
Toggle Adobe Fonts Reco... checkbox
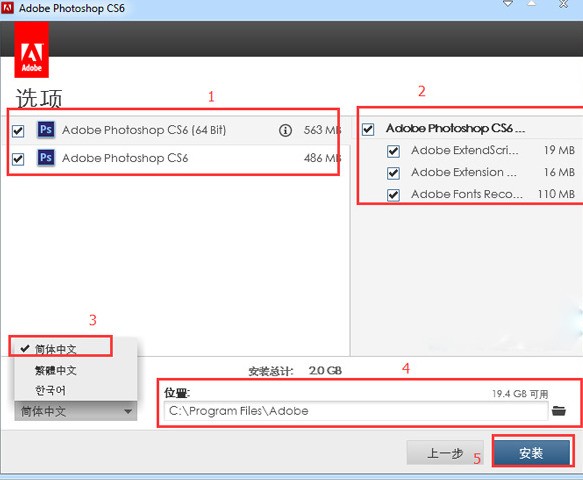[x=393, y=195]
